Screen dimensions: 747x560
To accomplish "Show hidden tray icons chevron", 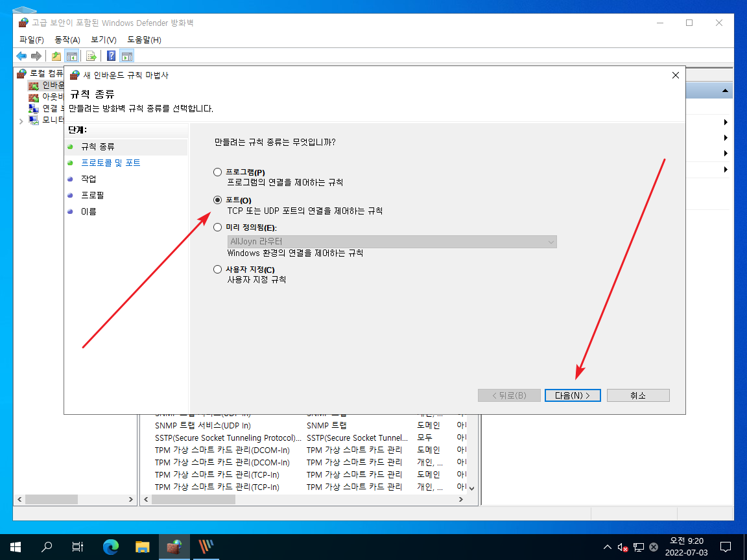I will [608, 547].
